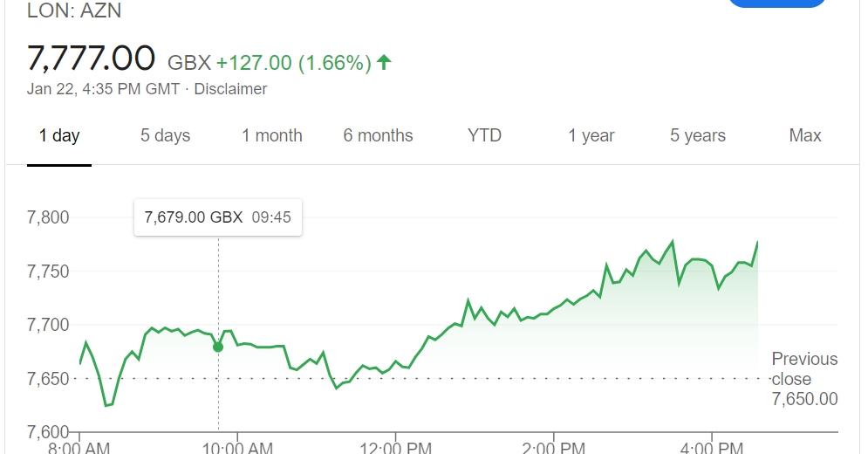Open the 1 month chart view
The width and height of the screenshot is (868, 454).
click(272, 136)
